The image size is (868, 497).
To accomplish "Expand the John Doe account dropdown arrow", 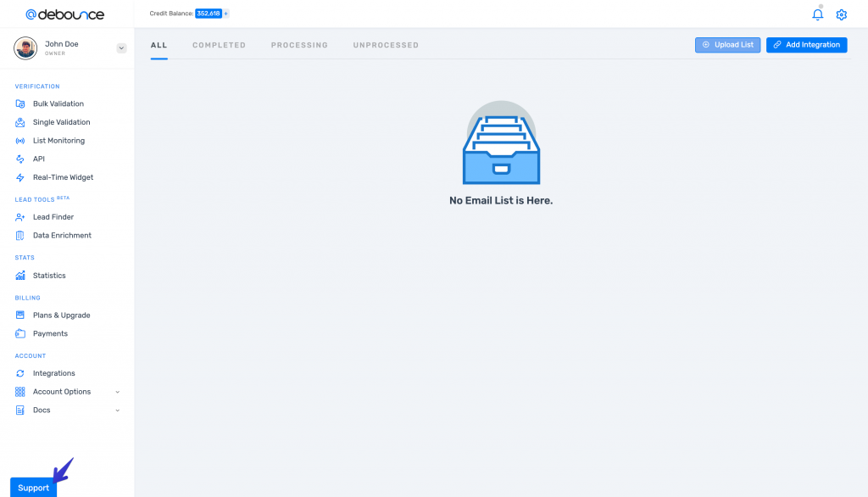I will click(121, 48).
